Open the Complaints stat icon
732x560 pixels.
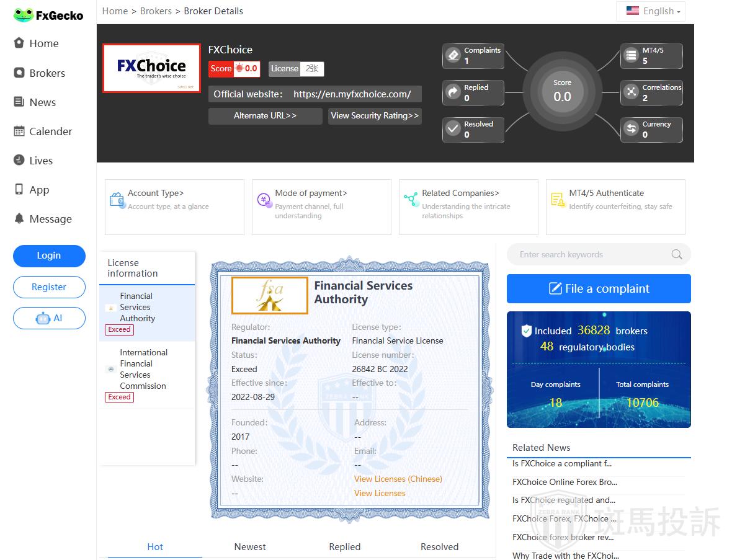tap(453, 56)
